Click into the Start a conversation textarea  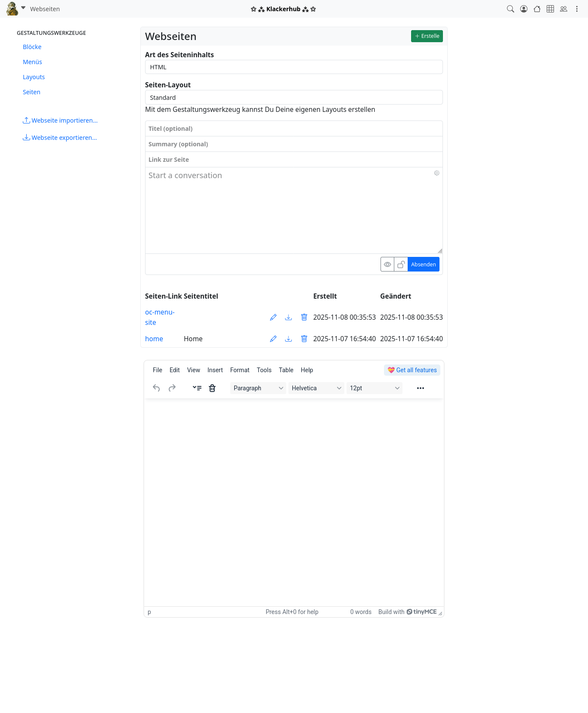(294, 210)
